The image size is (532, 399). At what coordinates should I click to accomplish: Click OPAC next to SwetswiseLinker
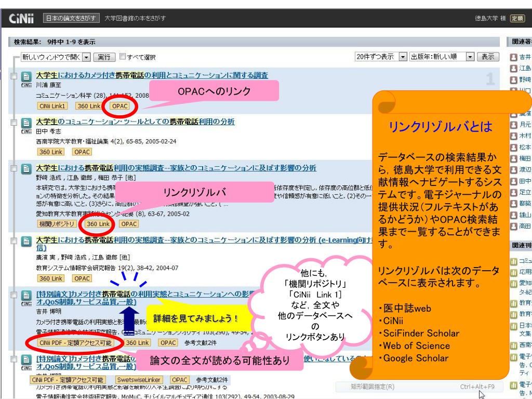[179, 380]
